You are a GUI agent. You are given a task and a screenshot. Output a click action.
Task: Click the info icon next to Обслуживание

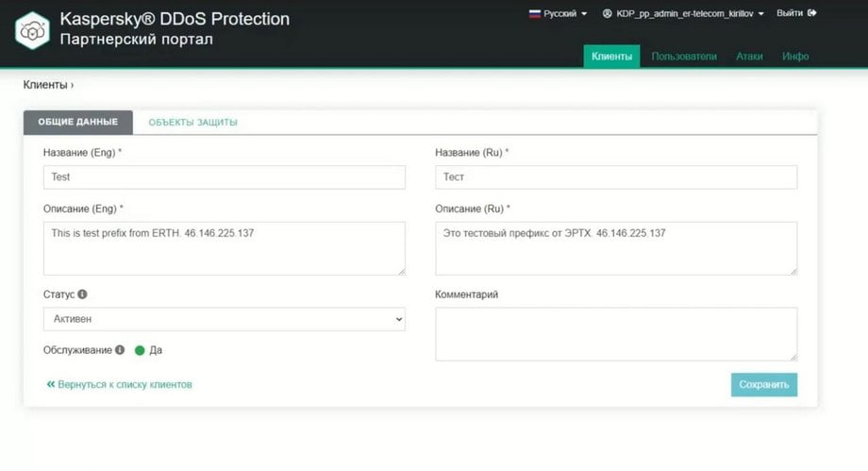(120, 350)
